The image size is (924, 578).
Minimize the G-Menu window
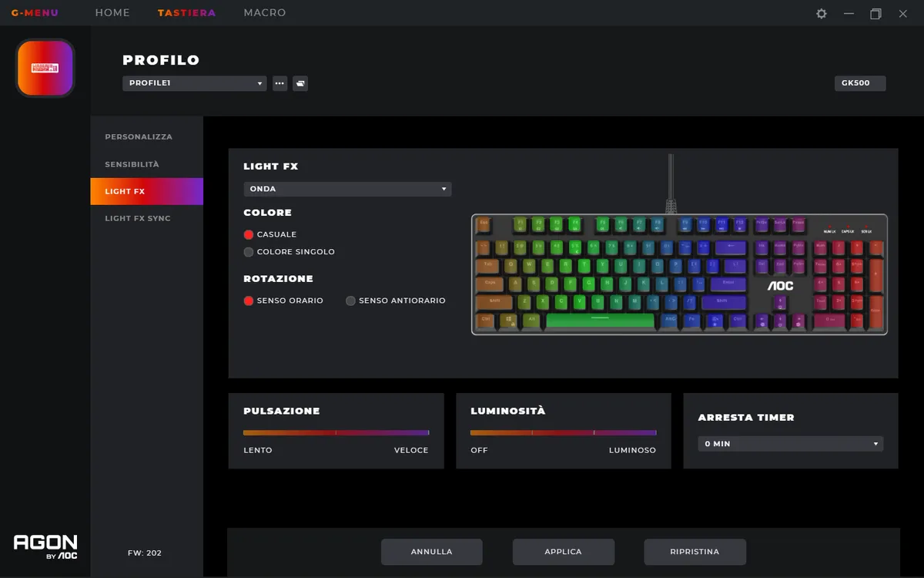pyautogui.click(x=849, y=13)
